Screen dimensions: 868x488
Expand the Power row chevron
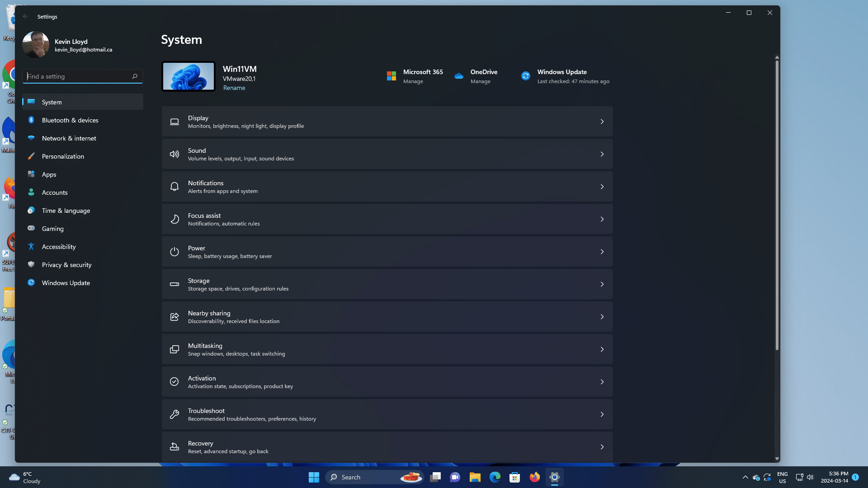[x=602, y=252]
